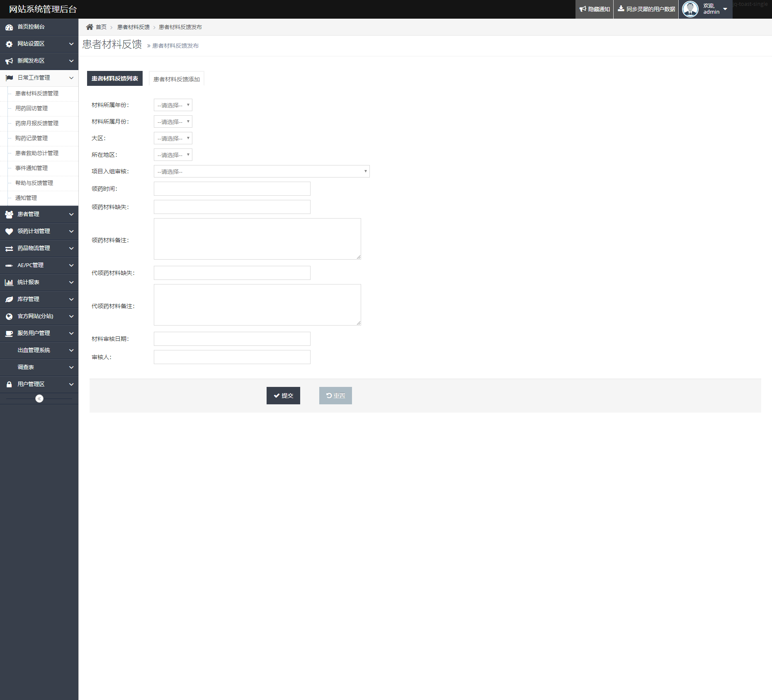The height and width of the screenshot is (700, 772).
Task: Click 同步灵犀的用户数据 in the header
Action: point(646,9)
